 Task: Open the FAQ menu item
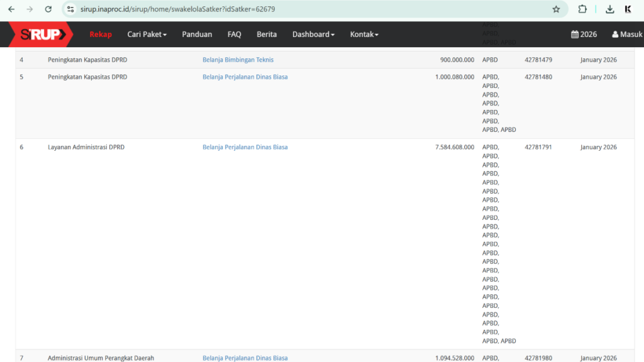click(234, 35)
